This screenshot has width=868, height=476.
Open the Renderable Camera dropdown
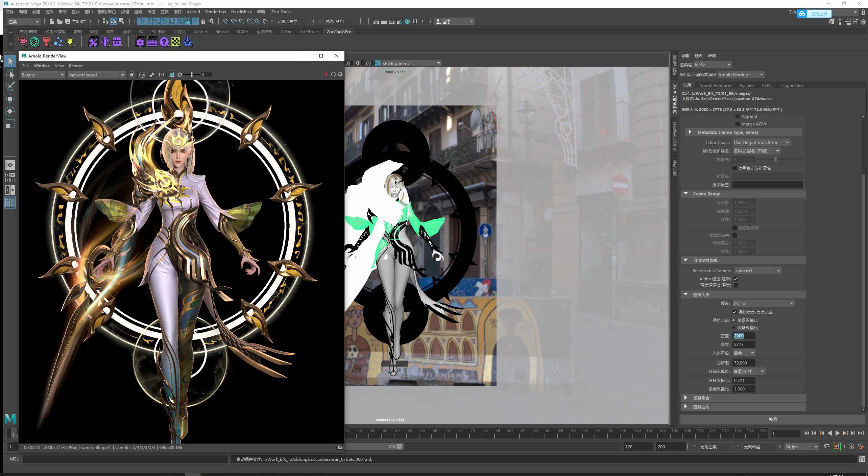(x=757, y=270)
